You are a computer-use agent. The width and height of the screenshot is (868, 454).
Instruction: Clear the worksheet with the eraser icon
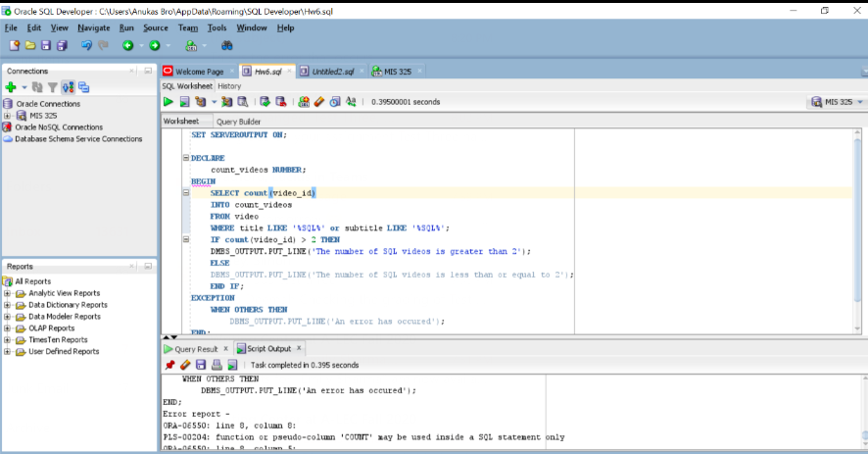click(319, 101)
